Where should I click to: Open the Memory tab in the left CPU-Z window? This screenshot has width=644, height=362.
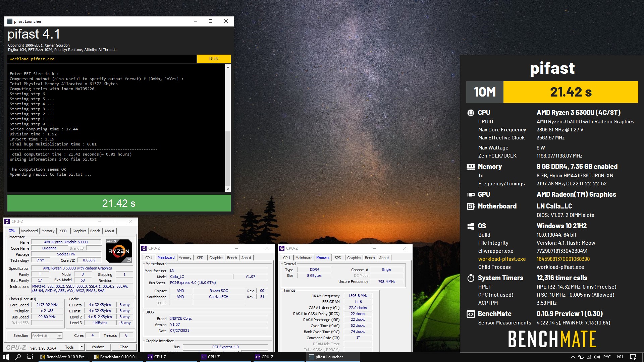[x=48, y=231]
